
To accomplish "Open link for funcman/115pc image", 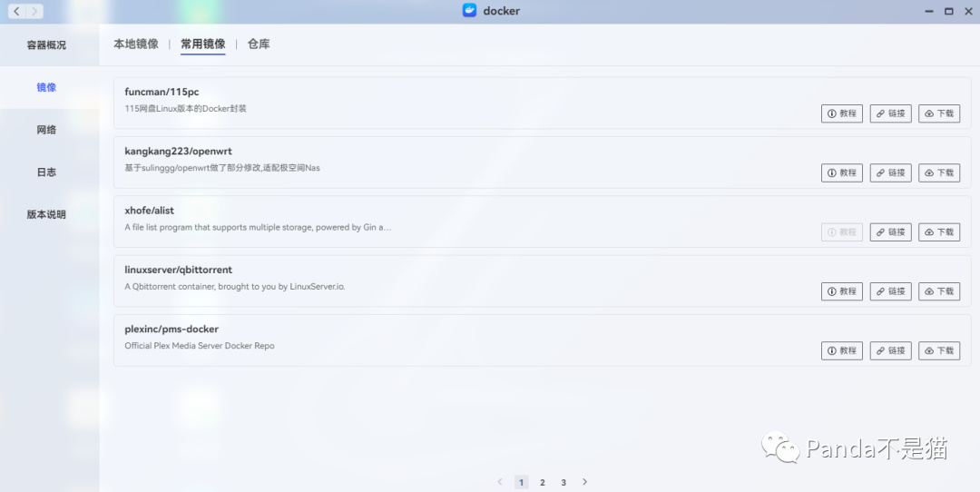I will point(891,113).
